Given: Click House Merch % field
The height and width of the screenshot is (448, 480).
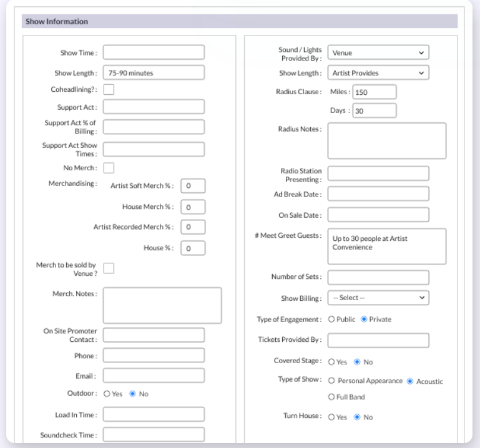Looking at the screenshot, I should (x=193, y=207).
